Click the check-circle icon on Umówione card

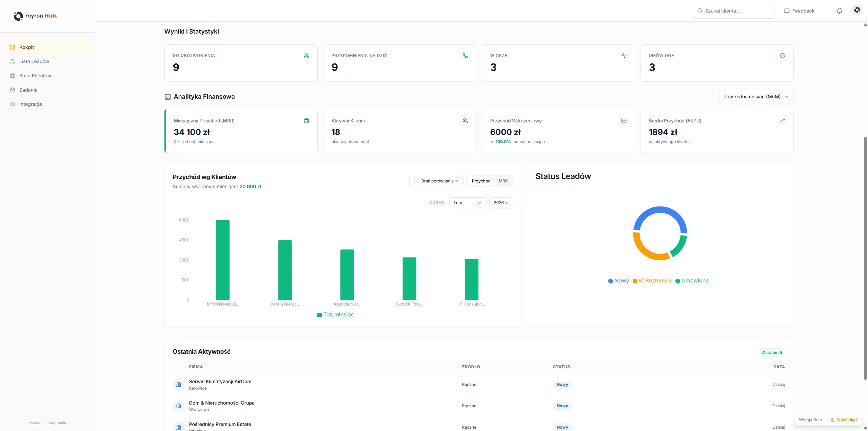[x=782, y=56]
